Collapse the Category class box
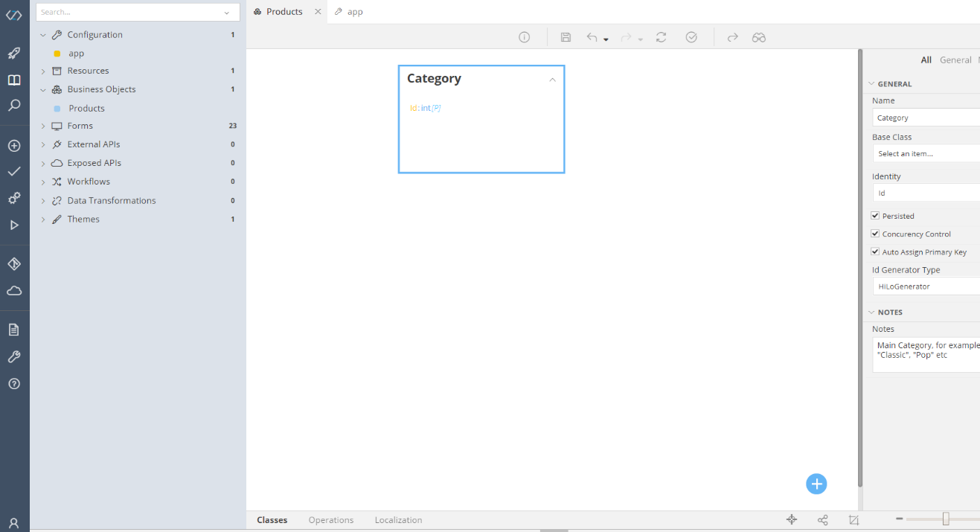Screen dimensions: 980x532 (552, 80)
